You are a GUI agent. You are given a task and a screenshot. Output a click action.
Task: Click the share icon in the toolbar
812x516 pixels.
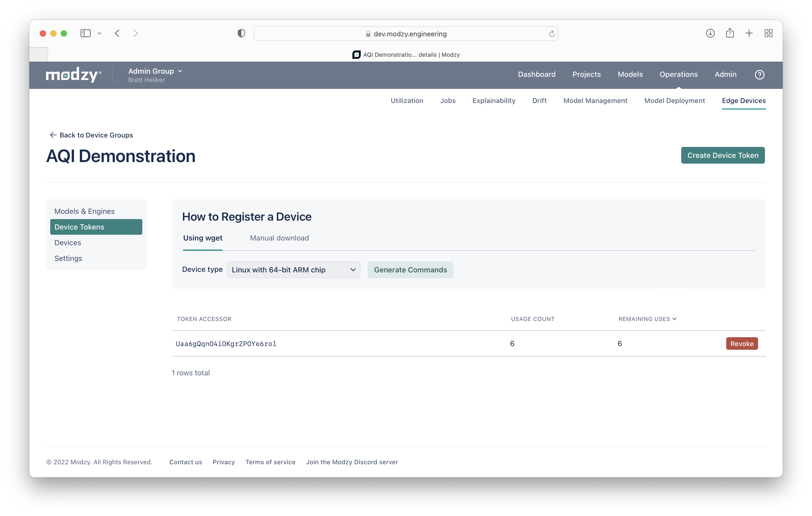(x=730, y=33)
